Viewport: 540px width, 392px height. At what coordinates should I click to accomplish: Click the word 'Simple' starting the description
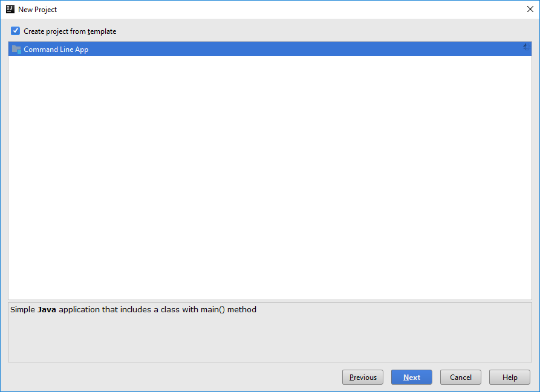tap(22, 310)
